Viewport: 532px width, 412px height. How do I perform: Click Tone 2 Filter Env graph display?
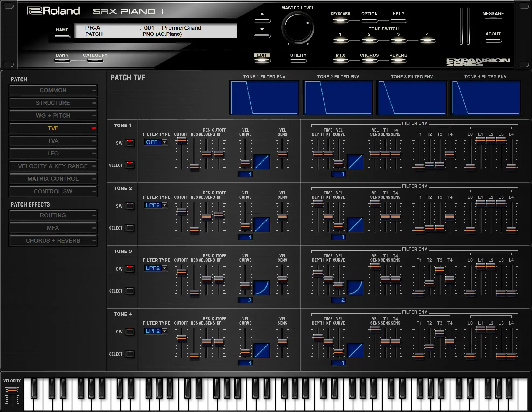coord(338,98)
